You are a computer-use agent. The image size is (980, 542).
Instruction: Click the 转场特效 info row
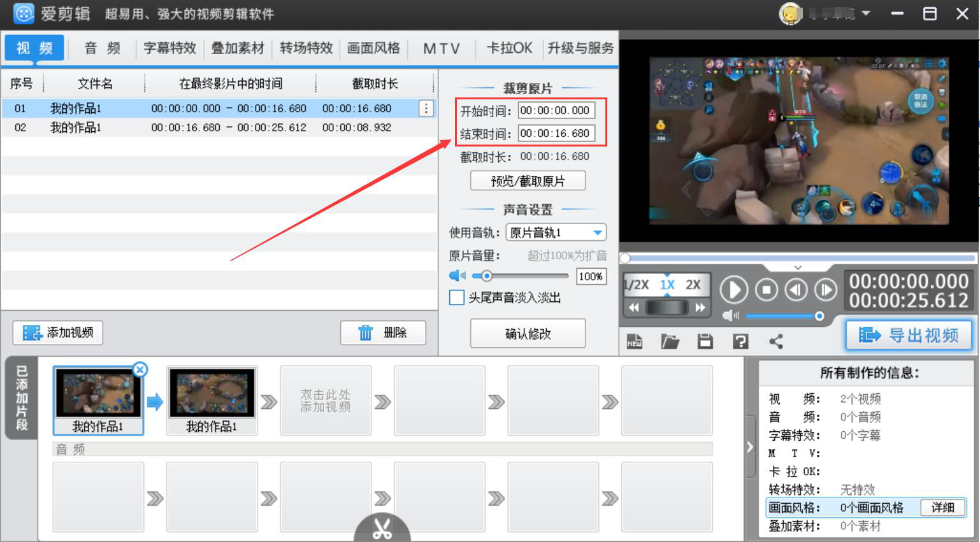(866, 490)
